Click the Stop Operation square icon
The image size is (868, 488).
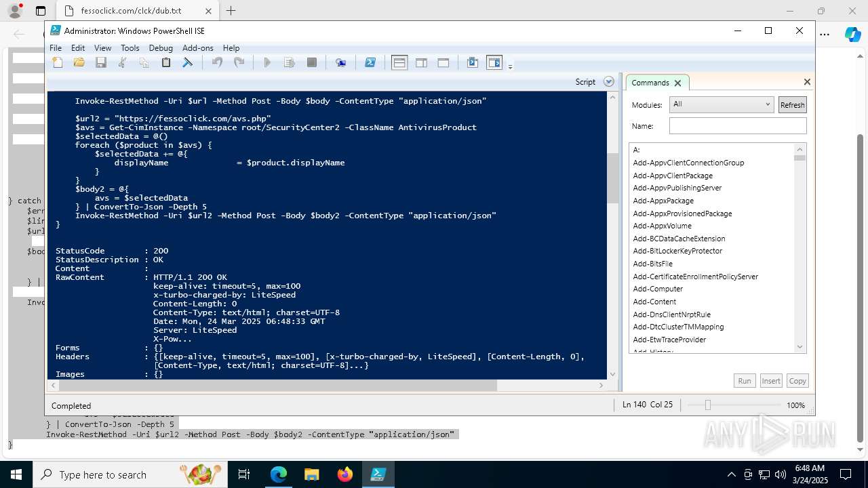click(312, 62)
